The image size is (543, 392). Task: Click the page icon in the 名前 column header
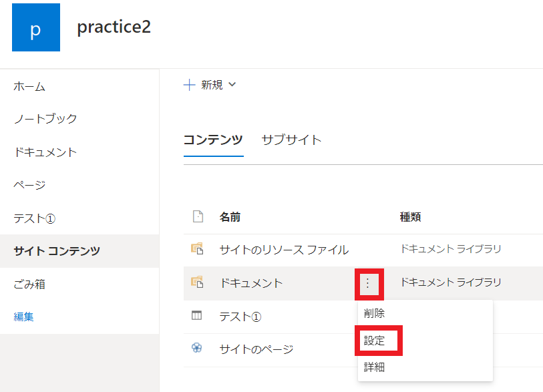pyautogui.click(x=198, y=216)
